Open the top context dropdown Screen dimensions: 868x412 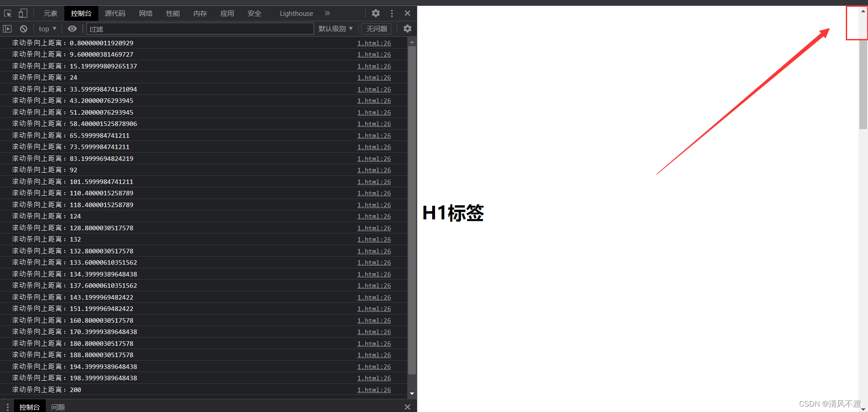[48, 29]
